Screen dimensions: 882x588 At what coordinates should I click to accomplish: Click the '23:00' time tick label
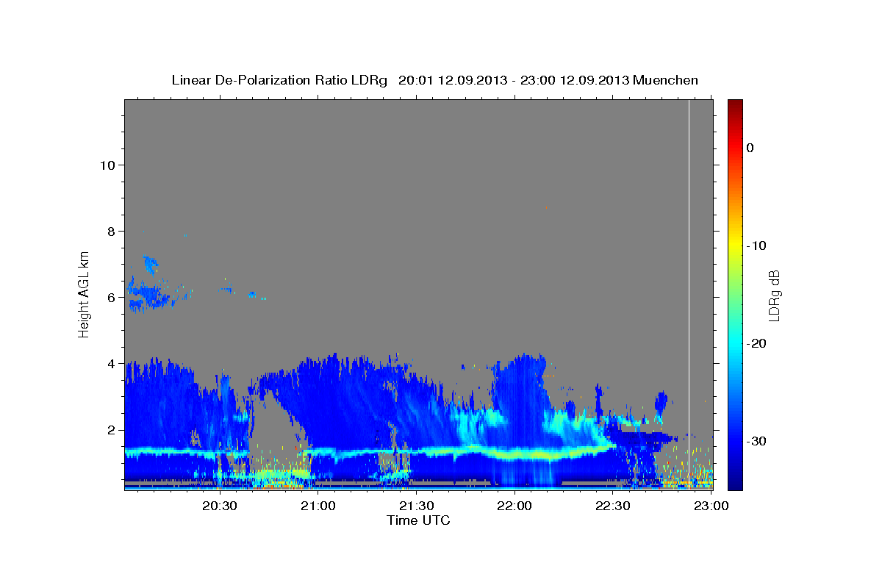pos(711,506)
